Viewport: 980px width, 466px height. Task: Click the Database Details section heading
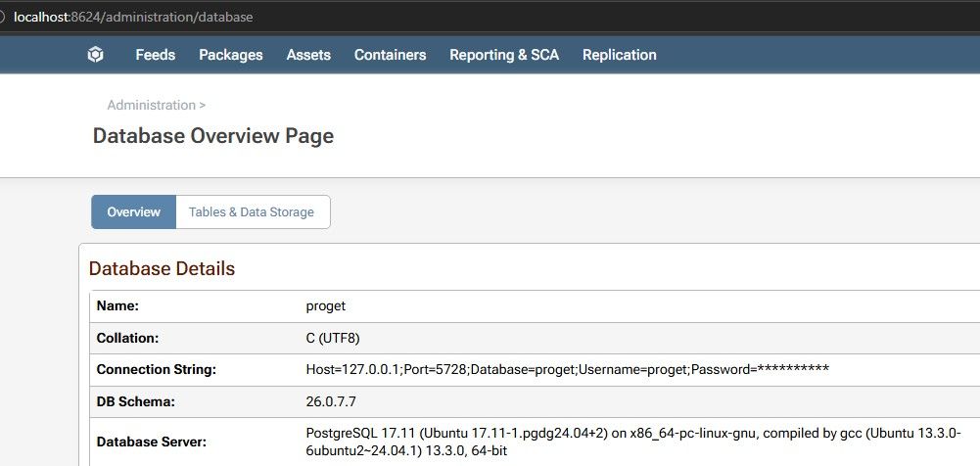tap(162, 268)
